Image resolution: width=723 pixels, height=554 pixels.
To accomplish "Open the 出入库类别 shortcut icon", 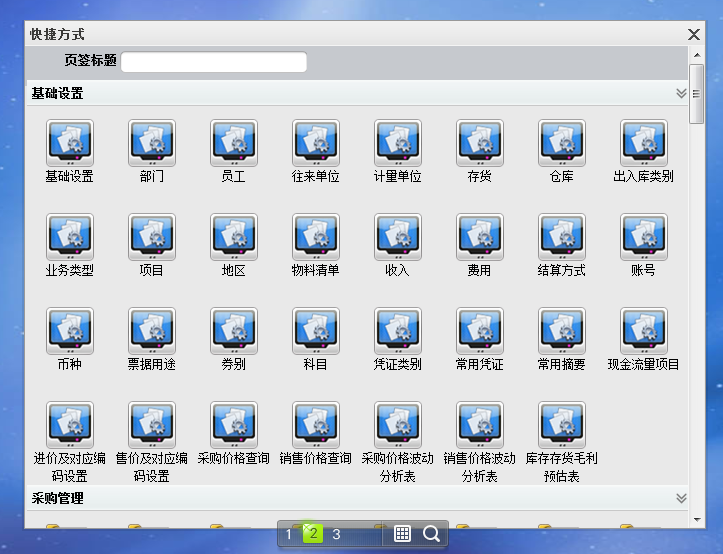I will (644, 143).
